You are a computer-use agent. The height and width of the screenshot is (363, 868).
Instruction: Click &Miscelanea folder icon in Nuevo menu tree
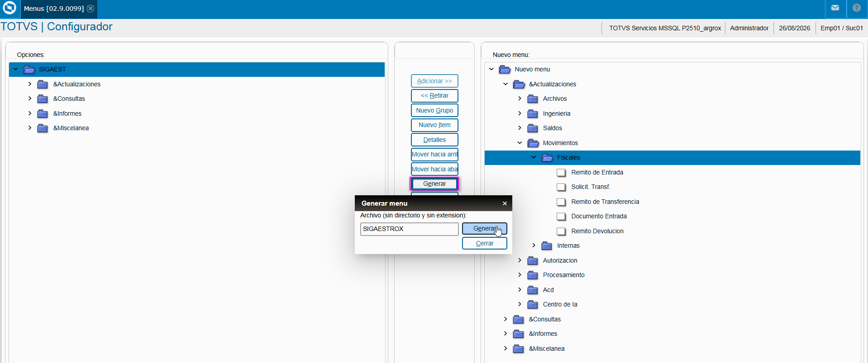(518, 349)
